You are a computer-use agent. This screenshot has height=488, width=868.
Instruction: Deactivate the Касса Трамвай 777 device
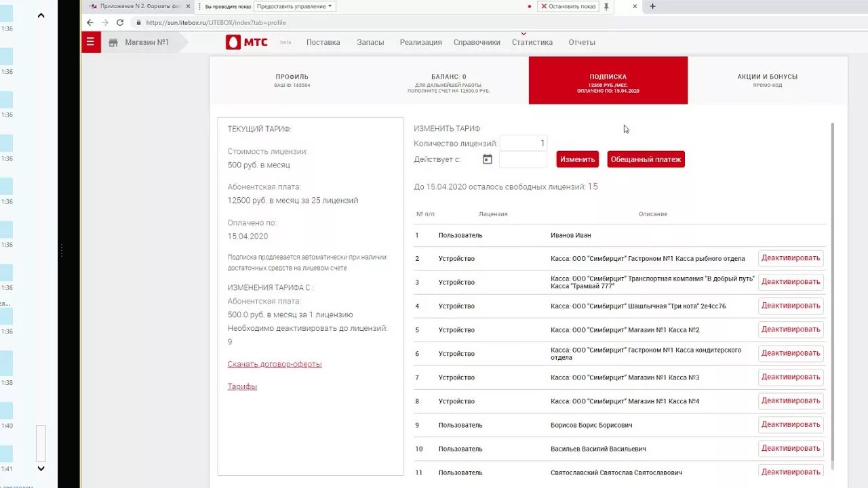[791, 282]
